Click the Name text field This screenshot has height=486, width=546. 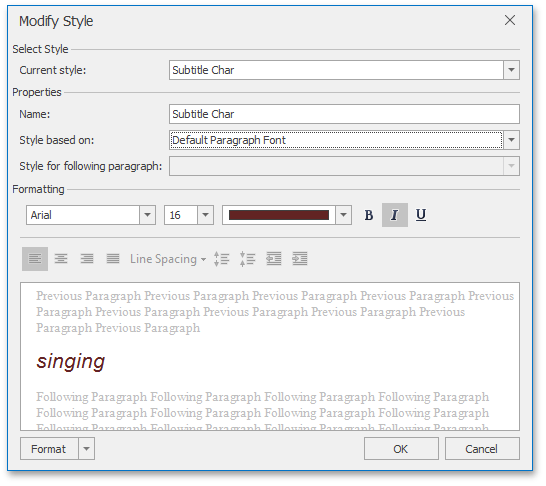point(344,114)
